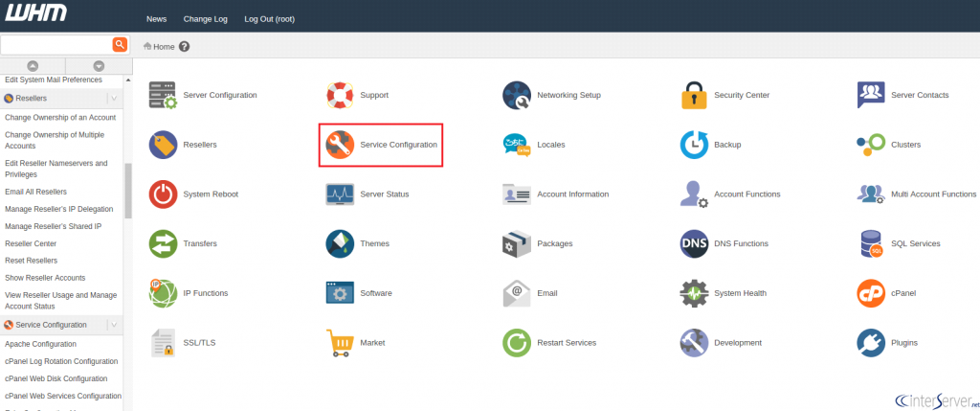This screenshot has height=411, width=980.
Task: Open cPanel Web Services Configuration link
Action: (x=63, y=396)
